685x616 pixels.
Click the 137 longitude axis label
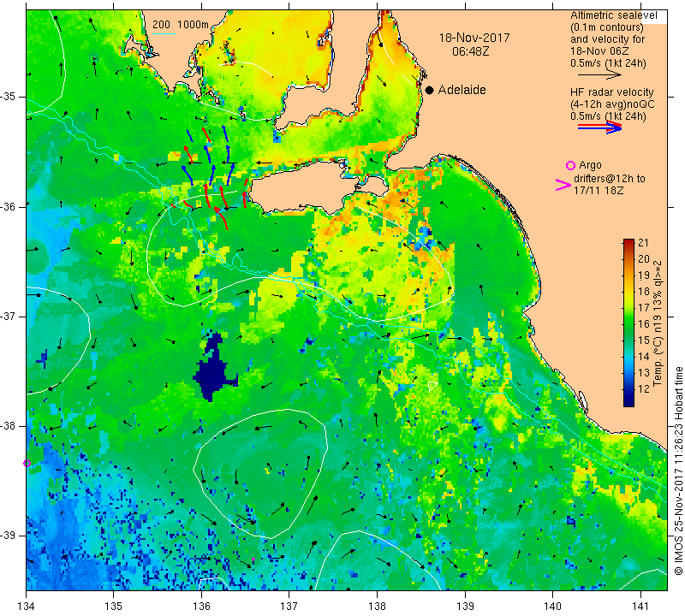click(x=289, y=606)
